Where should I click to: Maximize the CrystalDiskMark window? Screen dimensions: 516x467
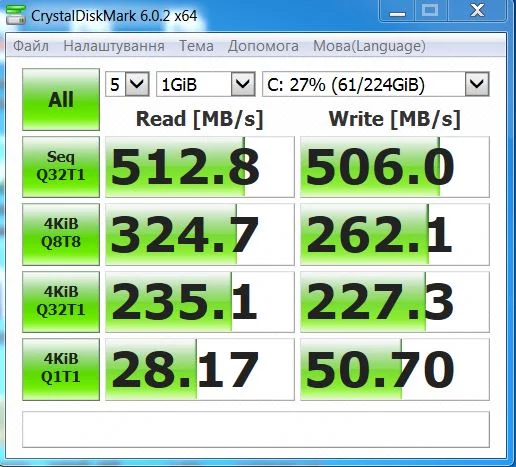click(430, 11)
